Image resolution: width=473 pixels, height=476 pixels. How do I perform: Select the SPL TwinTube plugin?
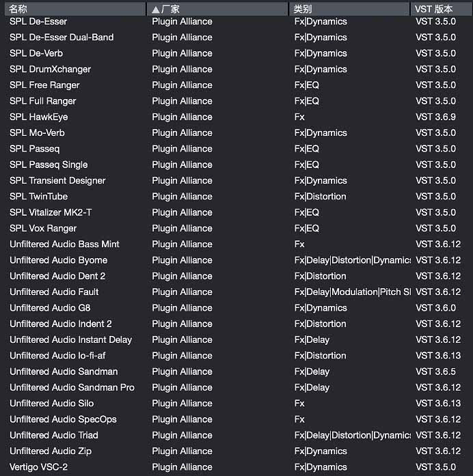tap(236, 197)
